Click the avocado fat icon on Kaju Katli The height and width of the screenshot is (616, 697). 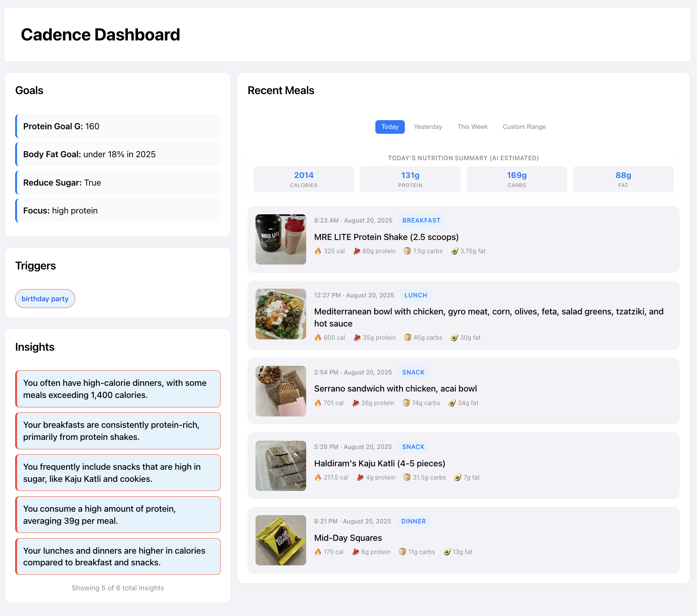pos(457,478)
